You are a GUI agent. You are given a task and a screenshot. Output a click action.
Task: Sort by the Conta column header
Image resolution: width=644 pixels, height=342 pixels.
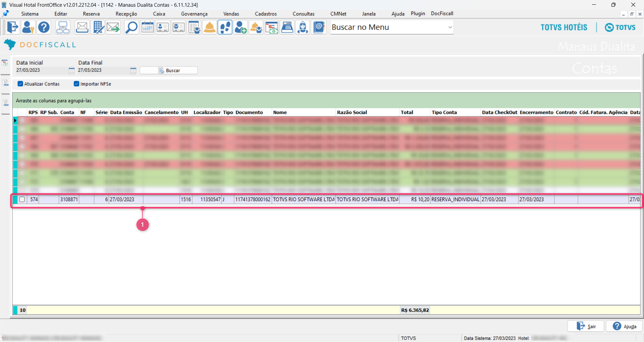coord(69,112)
